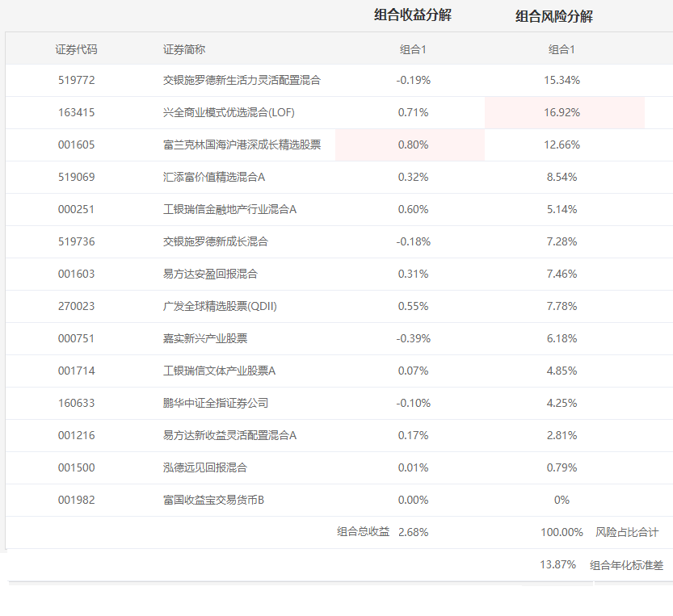Viewport: 673px width, 616px height.
Task: Click risk value 5.14%
Action: [x=562, y=209]
